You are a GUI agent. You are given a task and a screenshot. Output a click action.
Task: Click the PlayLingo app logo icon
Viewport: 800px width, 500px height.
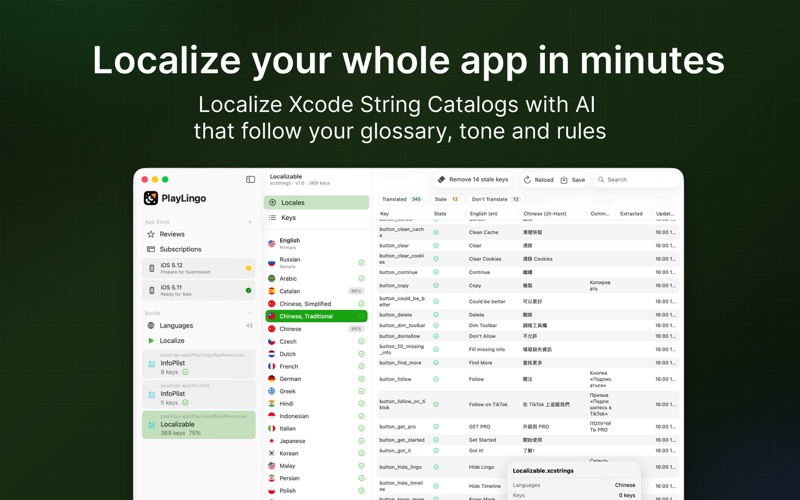coord(151,198)
